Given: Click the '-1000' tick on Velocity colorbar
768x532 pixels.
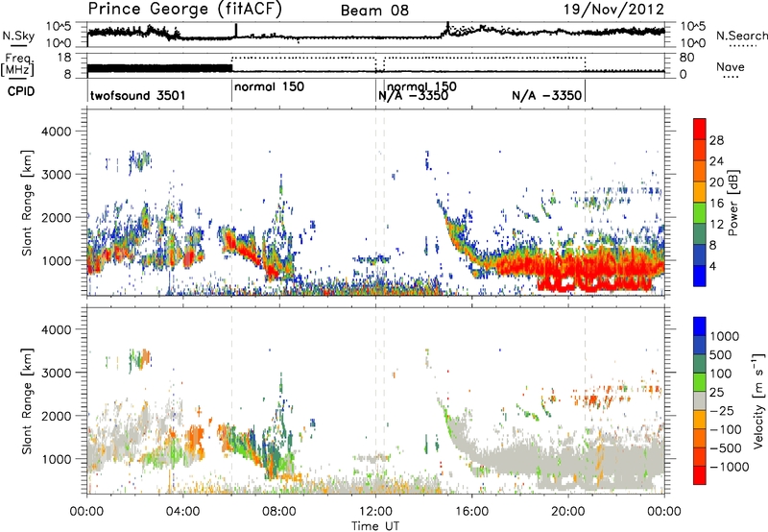Looking at the screenshot, I should (729, 467).
